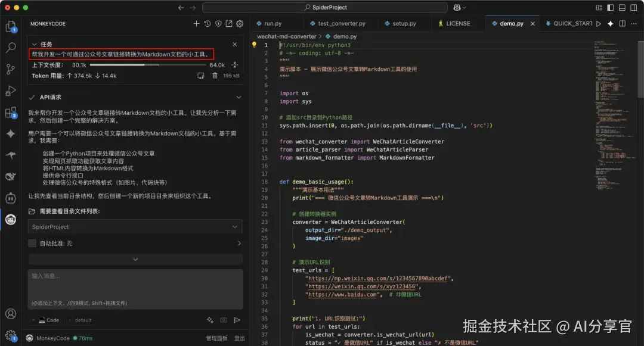The height and width of the screenshot is (346, 644).
Task: Open the Code mode selector dropdown
Action: point(45,320)
